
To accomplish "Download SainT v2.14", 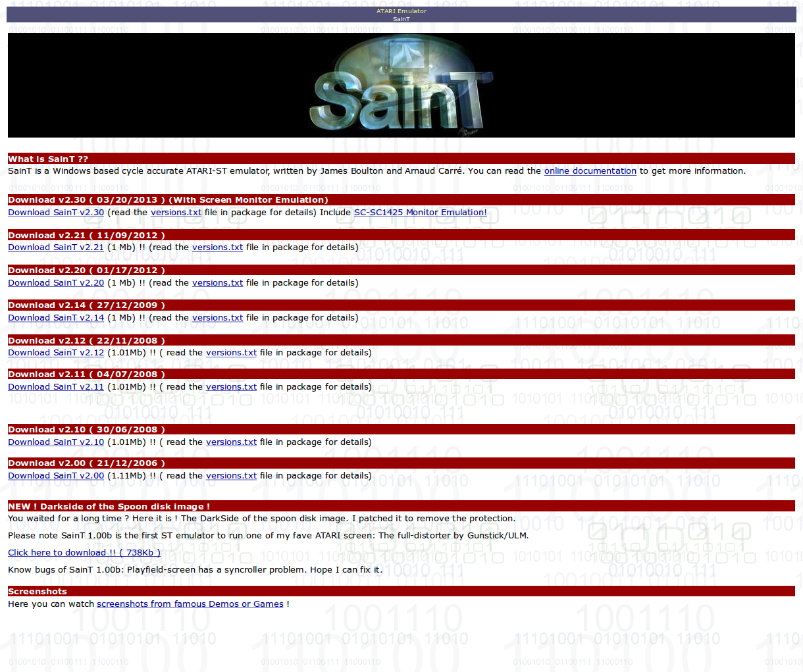I will pos(56,318).
